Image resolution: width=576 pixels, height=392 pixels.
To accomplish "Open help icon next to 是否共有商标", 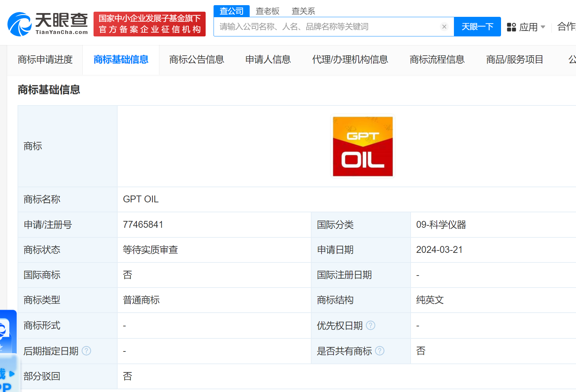I will point(380,351).
